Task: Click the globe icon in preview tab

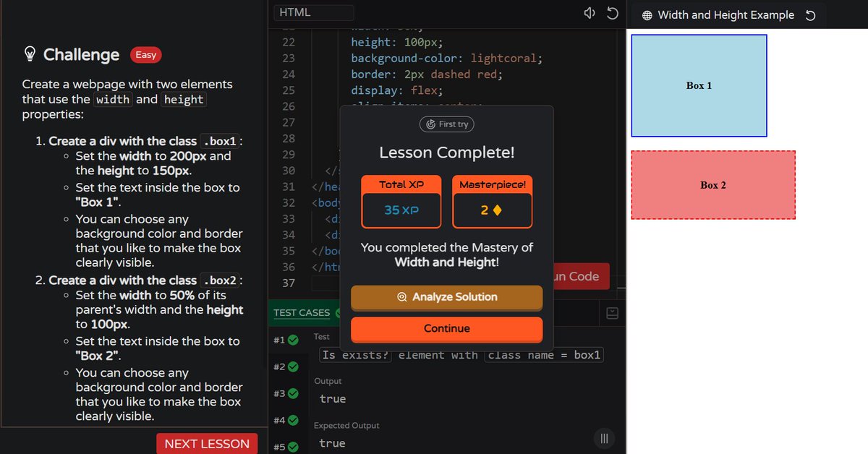Action: point(647,15)
